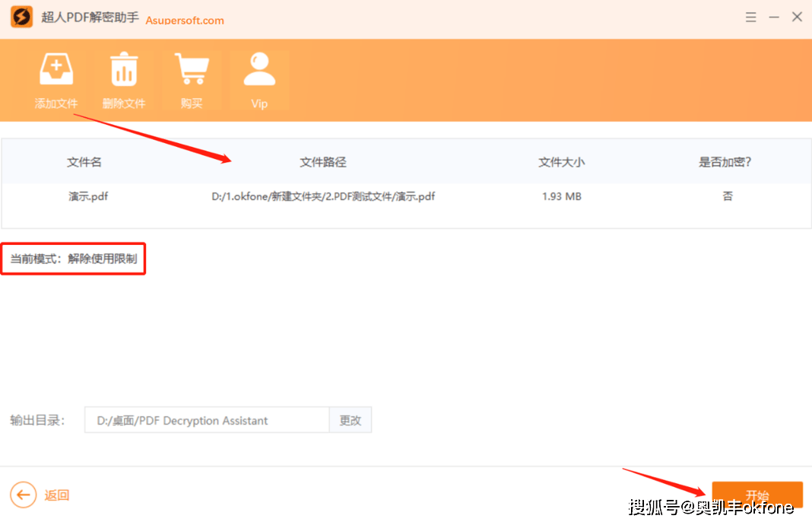Click the Change (更改) output directory button

(x=350, y=421)
